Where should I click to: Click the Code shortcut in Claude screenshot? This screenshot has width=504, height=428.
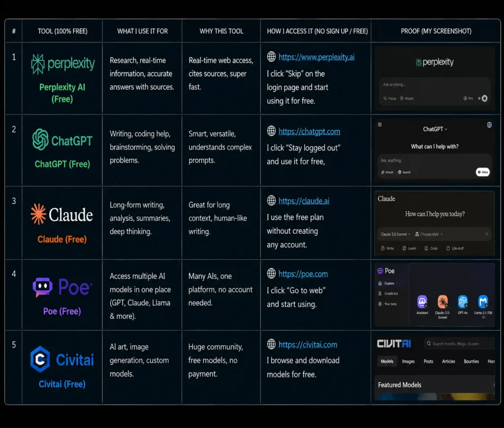click(x=431, y=248)
